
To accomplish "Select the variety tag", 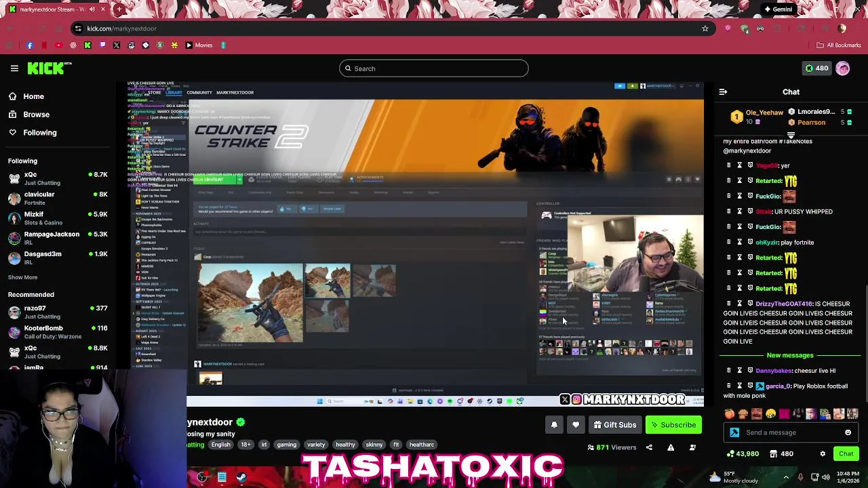I will (316, 445).
